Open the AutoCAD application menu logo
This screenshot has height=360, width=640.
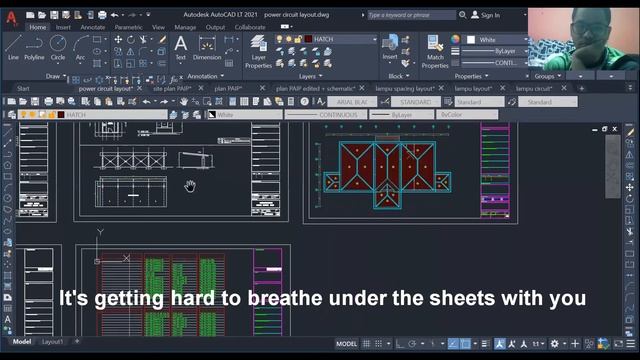11,18
